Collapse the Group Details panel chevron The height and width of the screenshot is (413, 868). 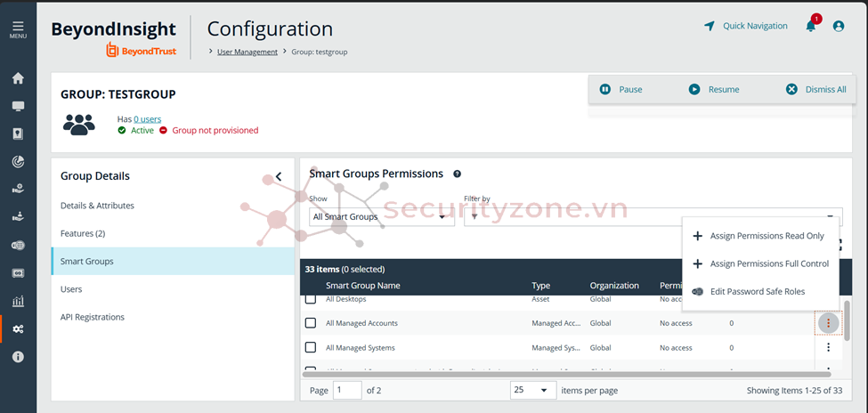coord(279,176)
